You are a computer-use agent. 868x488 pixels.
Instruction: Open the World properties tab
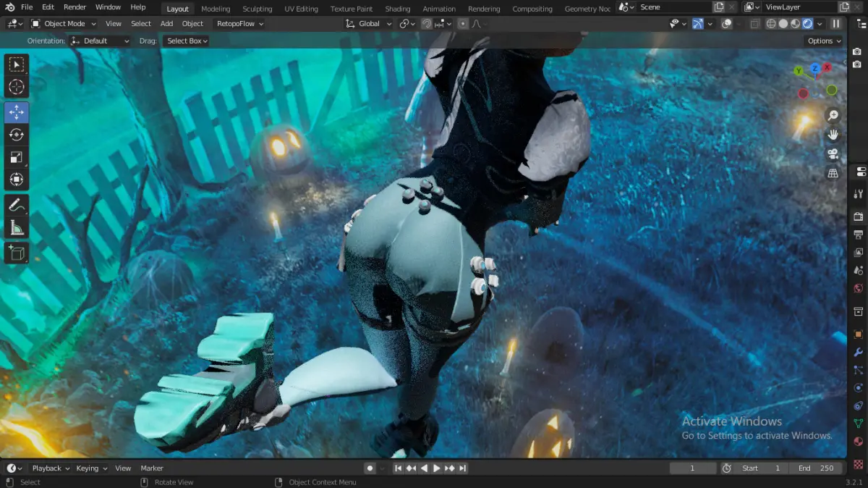point(859,289)
